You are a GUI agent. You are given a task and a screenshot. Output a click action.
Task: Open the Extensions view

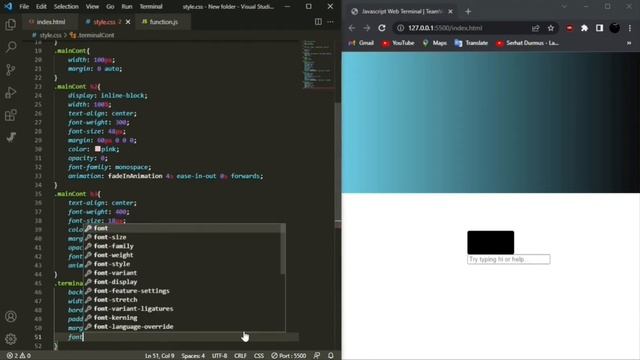(11, 115)
